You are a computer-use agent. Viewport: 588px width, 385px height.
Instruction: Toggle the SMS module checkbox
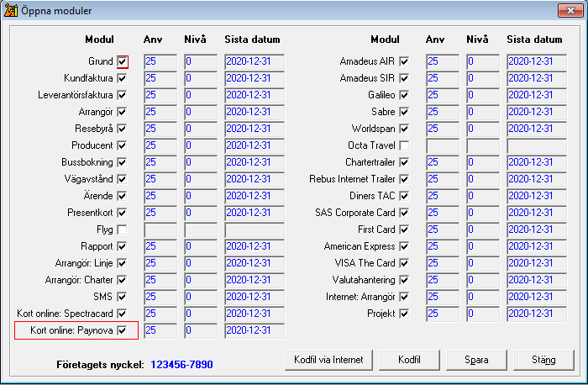[x=123, y=297]
